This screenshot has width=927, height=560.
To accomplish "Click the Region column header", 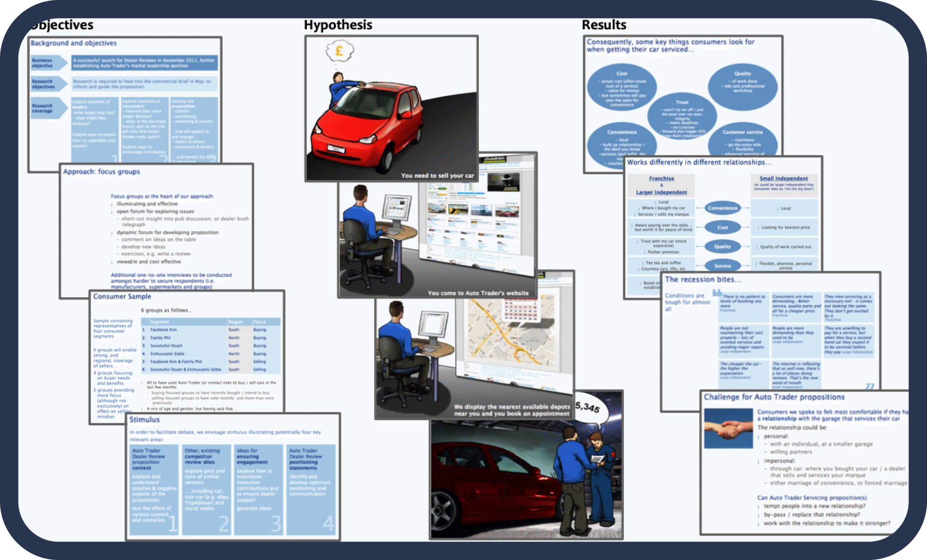I will tap(239, 322).
